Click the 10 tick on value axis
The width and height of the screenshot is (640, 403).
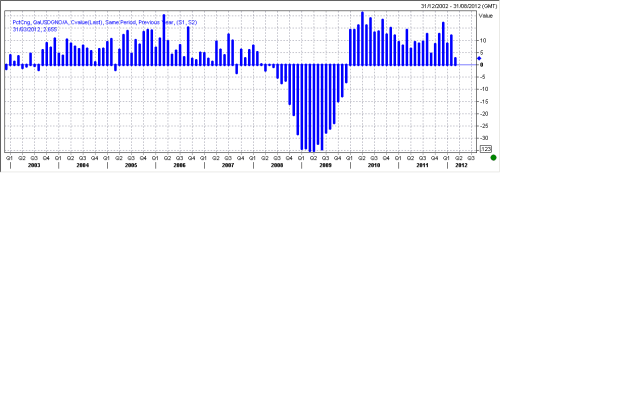pyautogui.click(x=483, y=41)
